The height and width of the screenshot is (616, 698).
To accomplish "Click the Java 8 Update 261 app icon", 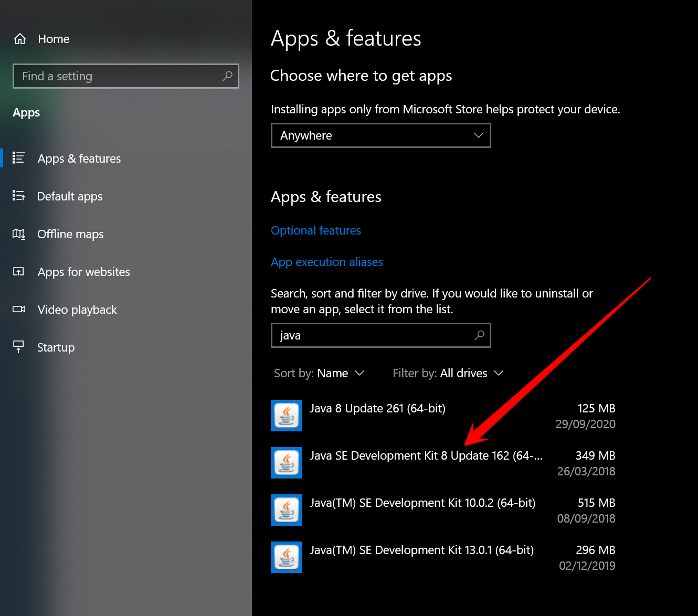I will pyautogui.click(x=287, y=416).
